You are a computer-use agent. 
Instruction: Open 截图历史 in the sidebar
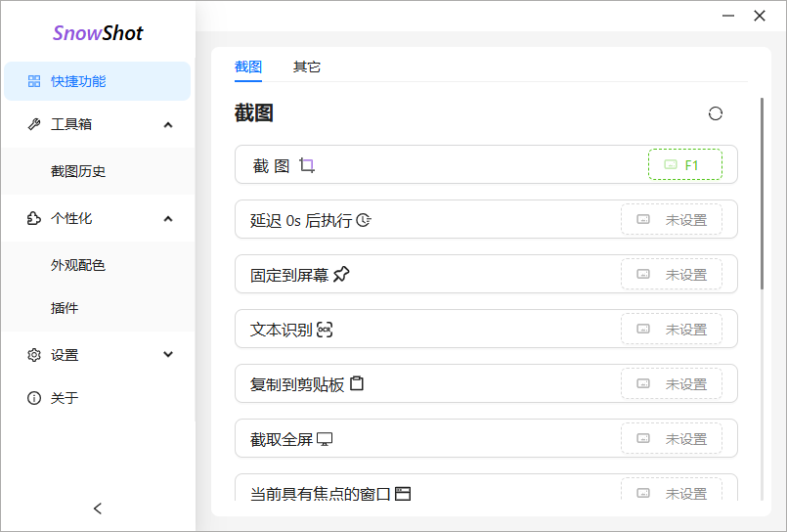(78, 171)
